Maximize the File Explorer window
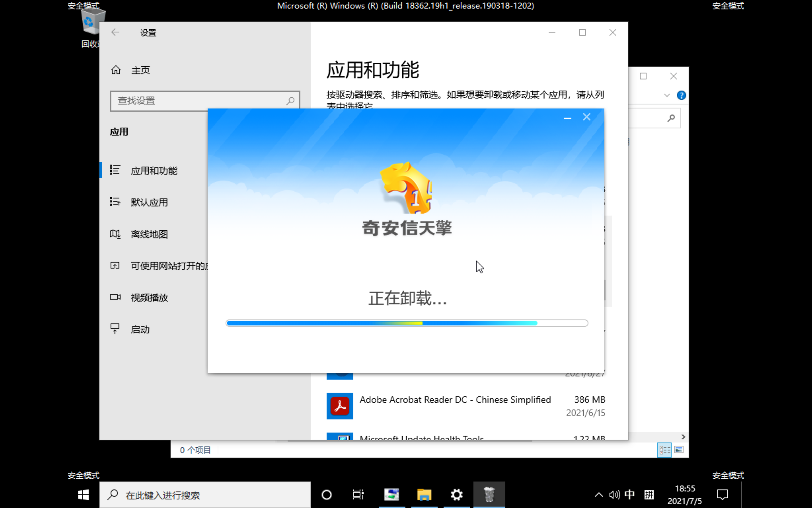 pos(643,76)
